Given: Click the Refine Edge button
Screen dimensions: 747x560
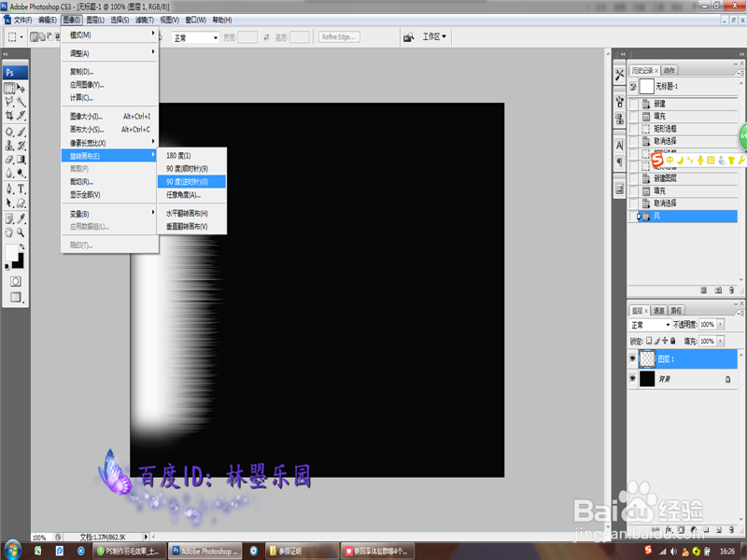Looking at the screenshot, I should (339, 37).
